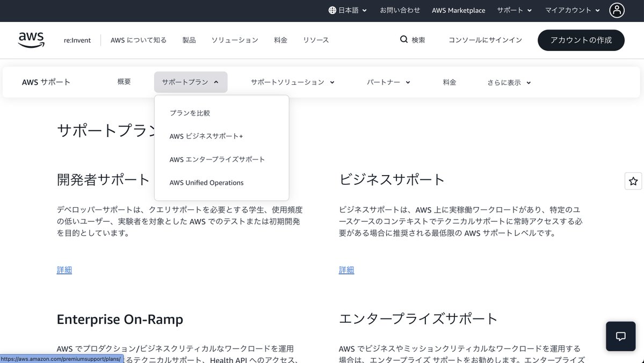The width and height of the screenshot is (644, 363).
Task: Click the アカウントの作成 button
Action: click(581, 40)
